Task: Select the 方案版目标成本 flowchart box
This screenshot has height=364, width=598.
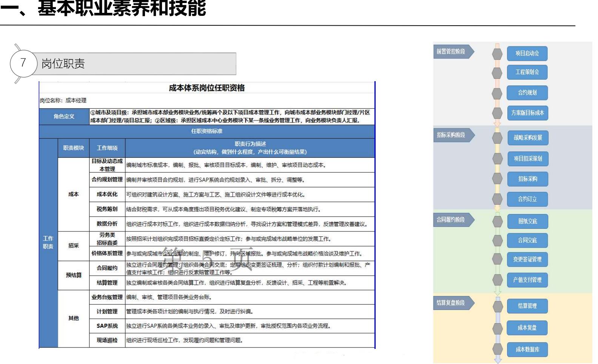Action: click(527, 113)
